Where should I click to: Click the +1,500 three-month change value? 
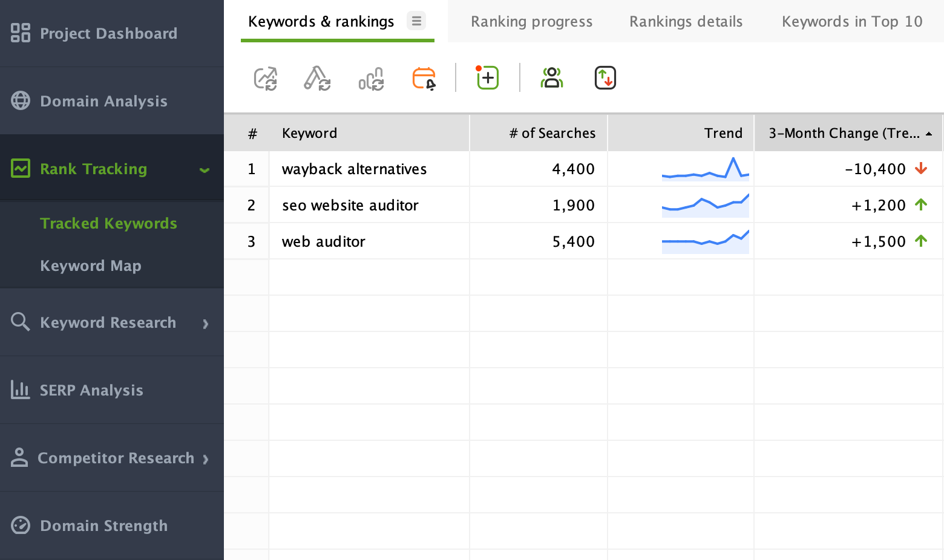pyautogui.click(x=879, y=242)
